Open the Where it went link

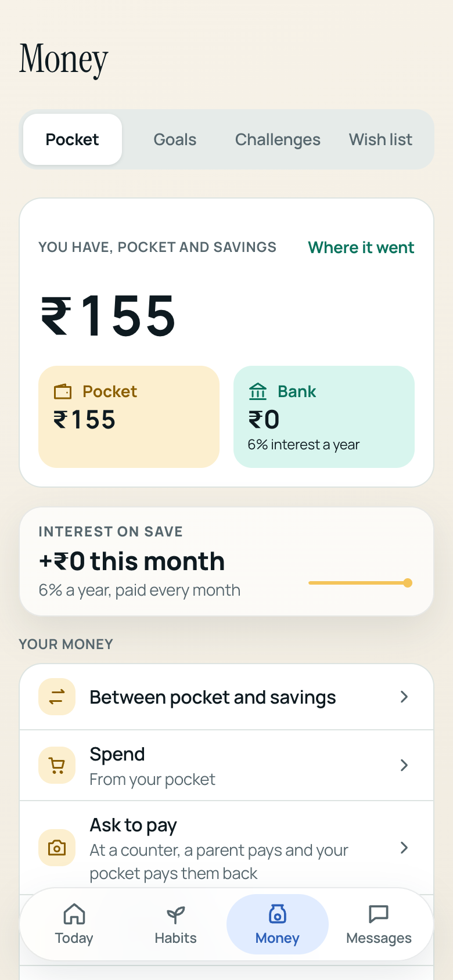click(x=361, y=247)
